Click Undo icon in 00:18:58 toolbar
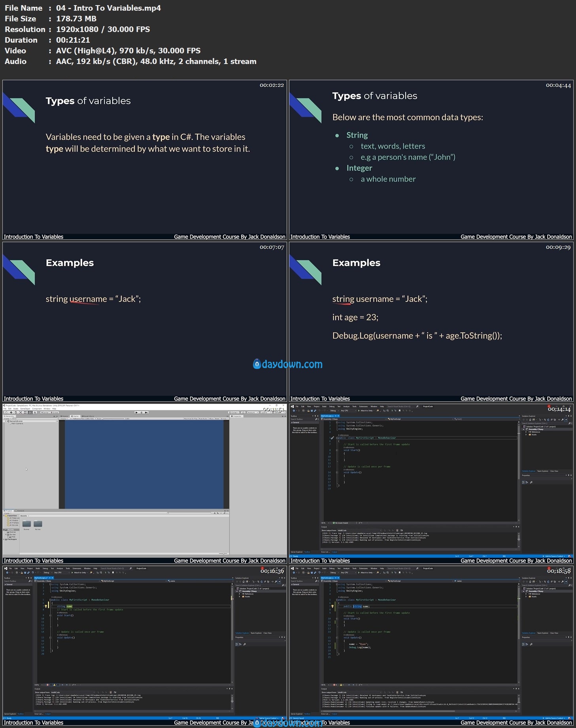Screen dimensions: 576x728 [x=319, y=572]
